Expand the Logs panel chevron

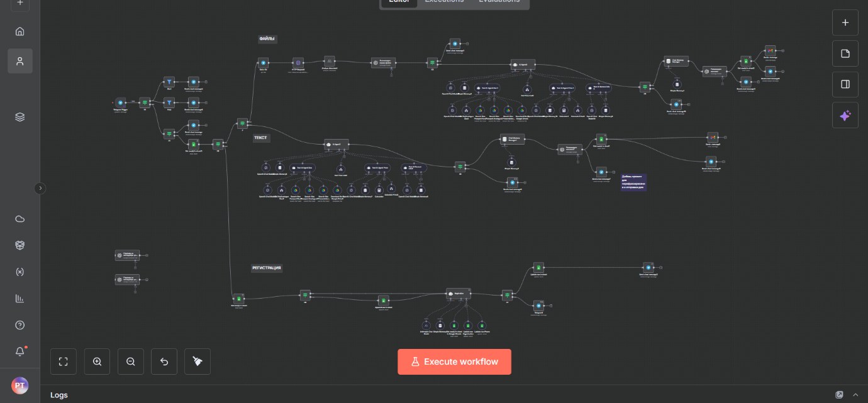coord(855,395)
